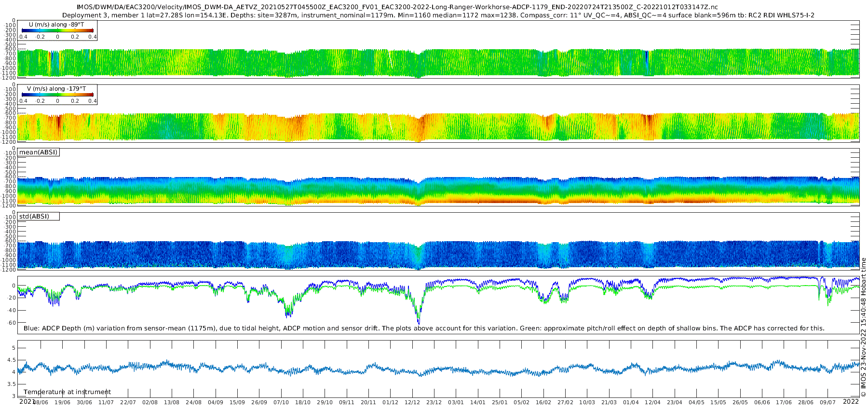Screen dimensions: 868x410
Task: Select the std(ABSI) panel label
Action: pos(39,216)
